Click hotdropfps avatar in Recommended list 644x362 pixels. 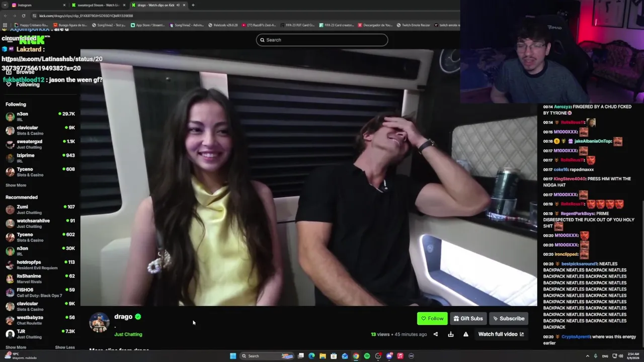pyautogui.click(x=10, y=265)
